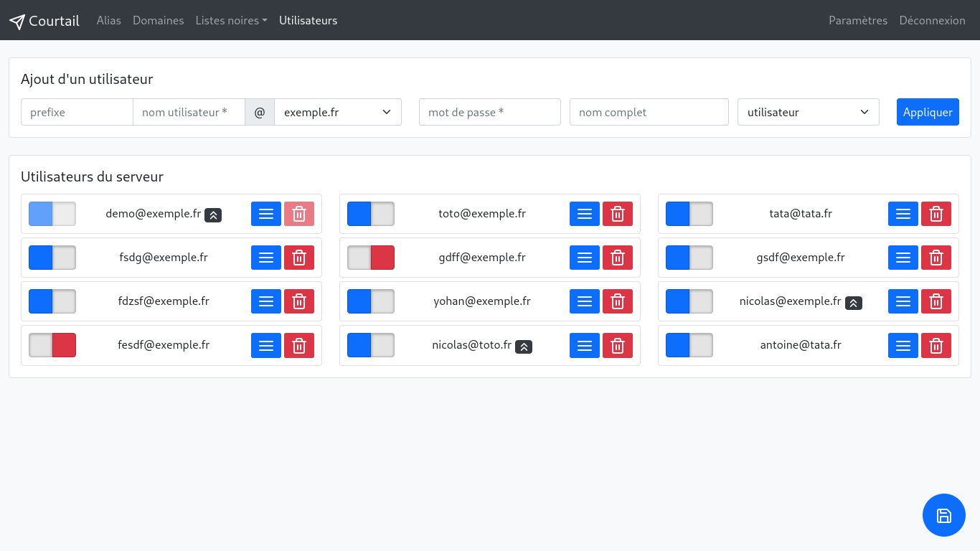Open the menu for nicolas@exemple.fr
980x551 pixels.
point(903,301)
